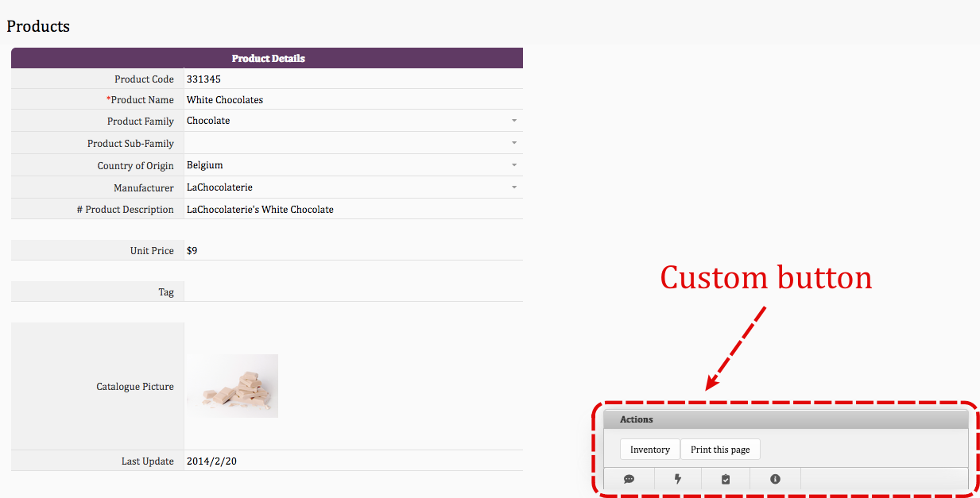Click the Products page title

coord(38,26)
